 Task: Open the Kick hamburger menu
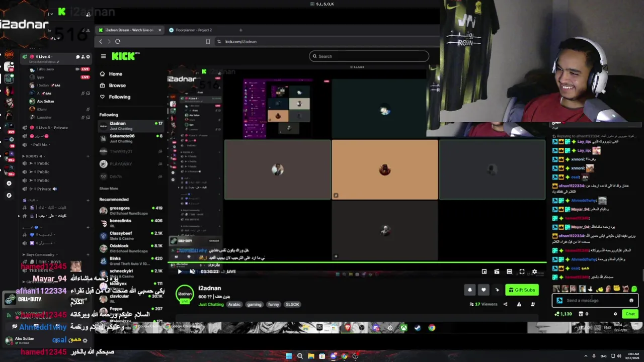pyautogui.click(x=103, y=56)
